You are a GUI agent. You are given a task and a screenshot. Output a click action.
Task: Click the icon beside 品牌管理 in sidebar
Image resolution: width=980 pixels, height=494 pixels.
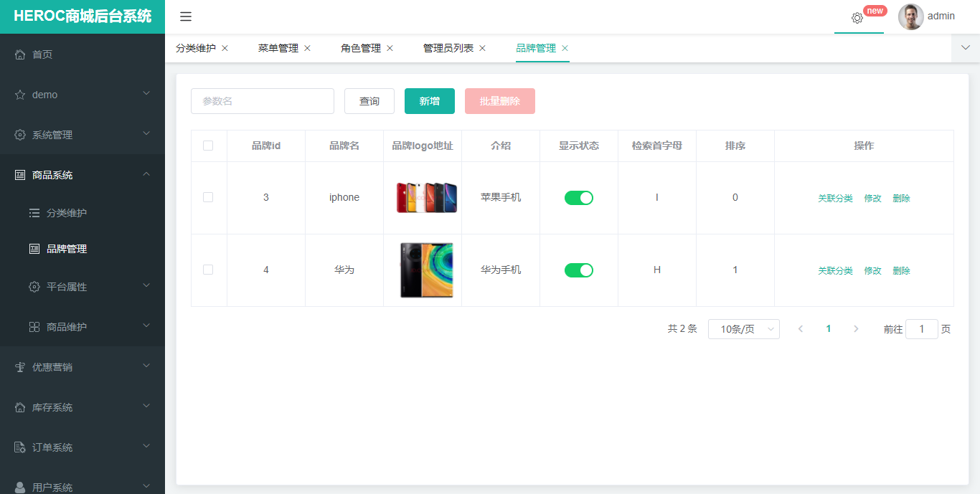point(34,249)
